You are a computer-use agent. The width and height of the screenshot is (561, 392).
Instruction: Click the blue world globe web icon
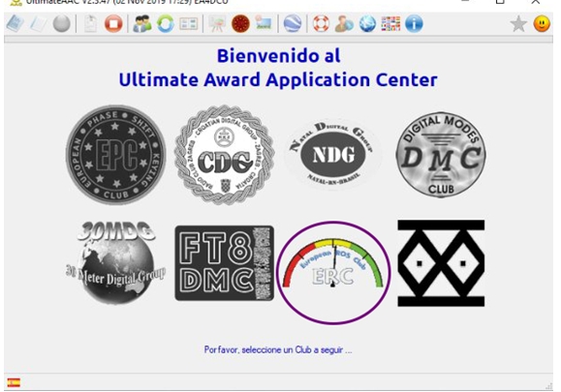(367, 24)
